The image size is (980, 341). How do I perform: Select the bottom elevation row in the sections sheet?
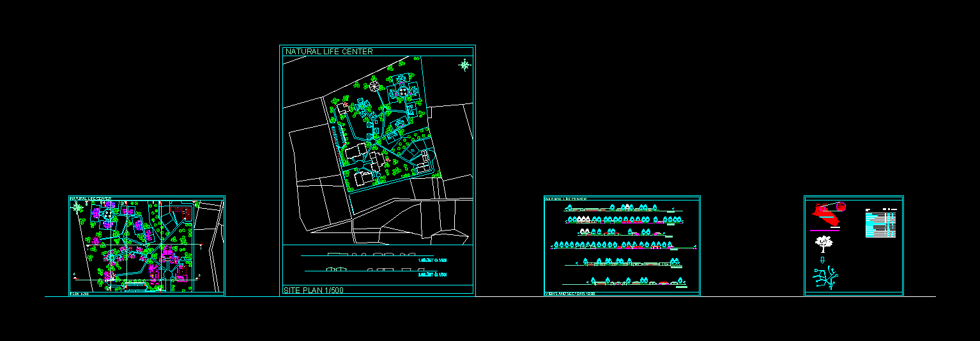(x=623, y=282)
